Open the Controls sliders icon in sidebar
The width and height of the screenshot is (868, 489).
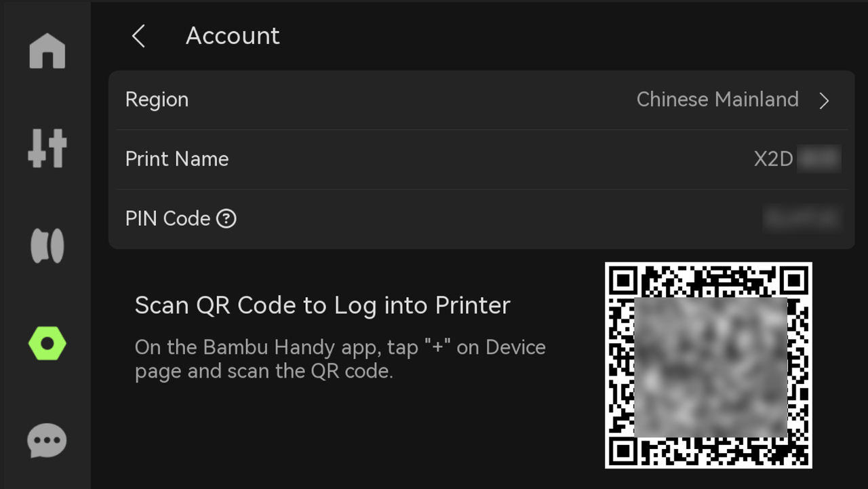(47, 148)
